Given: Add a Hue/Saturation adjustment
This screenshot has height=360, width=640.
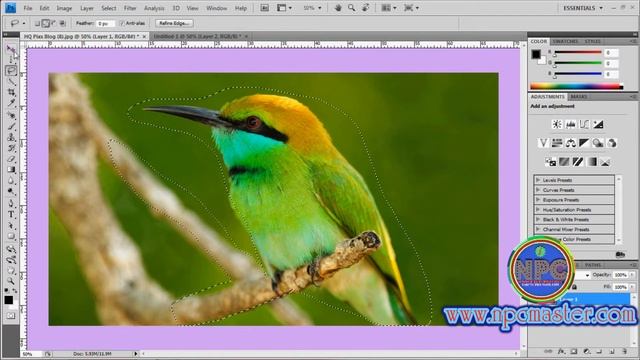Looking at the screenshot, I should [x=557, y=143].
